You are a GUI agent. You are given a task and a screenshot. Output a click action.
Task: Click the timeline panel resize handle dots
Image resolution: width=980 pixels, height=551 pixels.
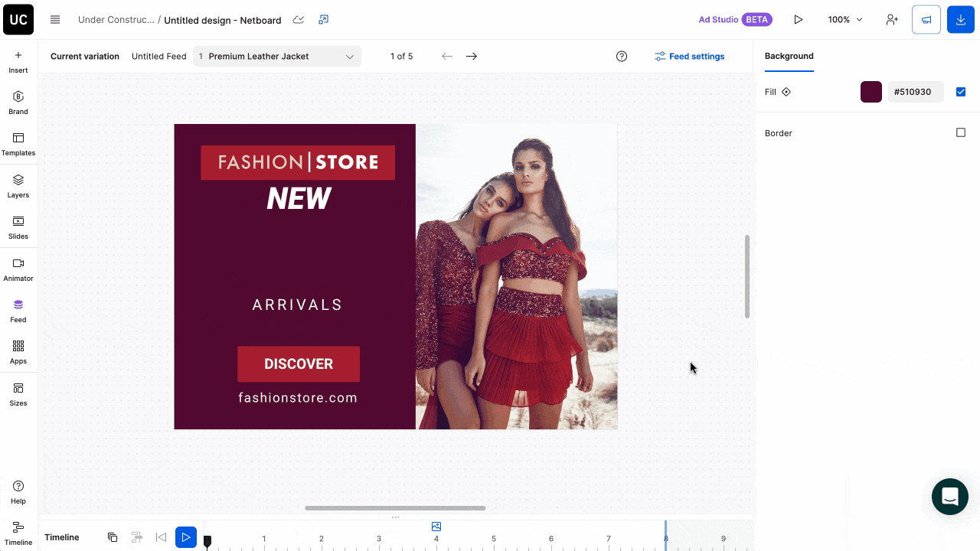[395, 517]
